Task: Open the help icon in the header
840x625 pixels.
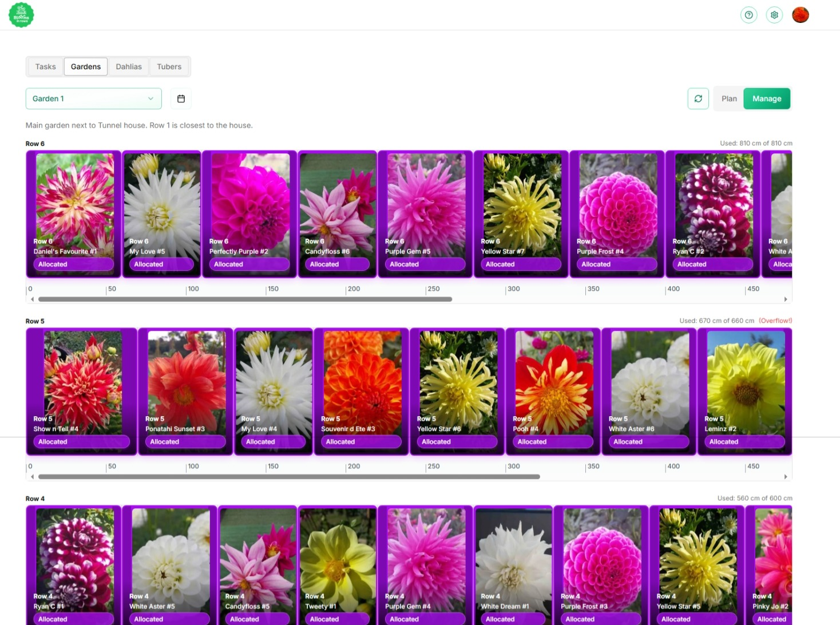Action: point(749,15)
